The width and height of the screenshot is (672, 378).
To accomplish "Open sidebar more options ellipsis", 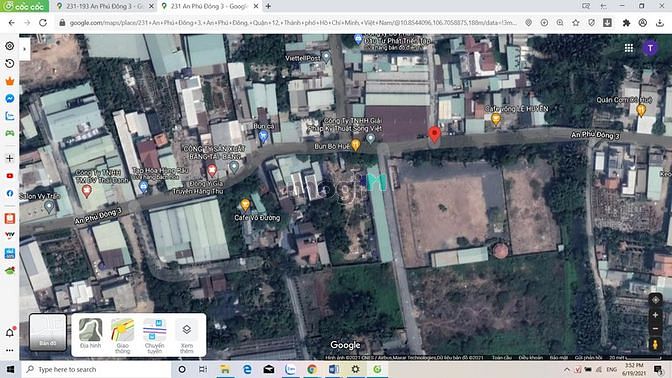I will point(9,350).
